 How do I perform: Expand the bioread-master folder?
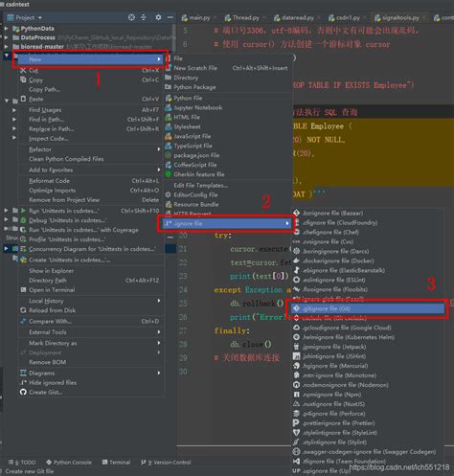click(6, 47)
